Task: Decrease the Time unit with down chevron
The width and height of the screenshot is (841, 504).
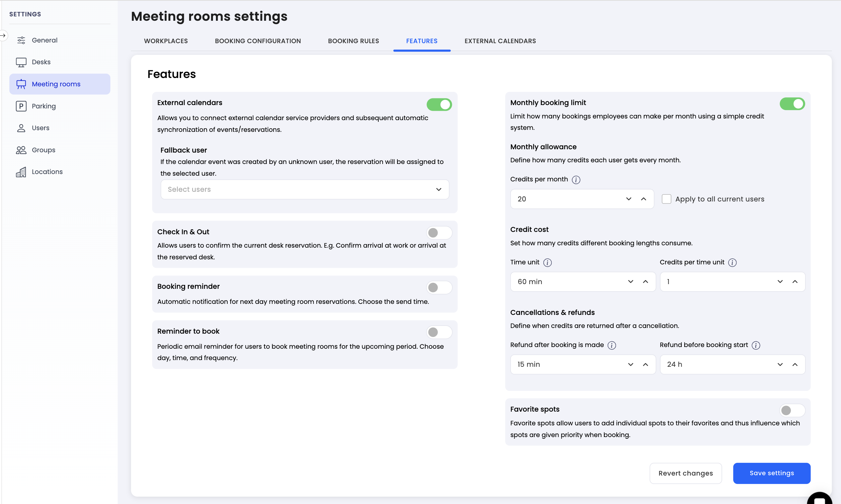Action: pyautogui.click(x=630, y=281)
